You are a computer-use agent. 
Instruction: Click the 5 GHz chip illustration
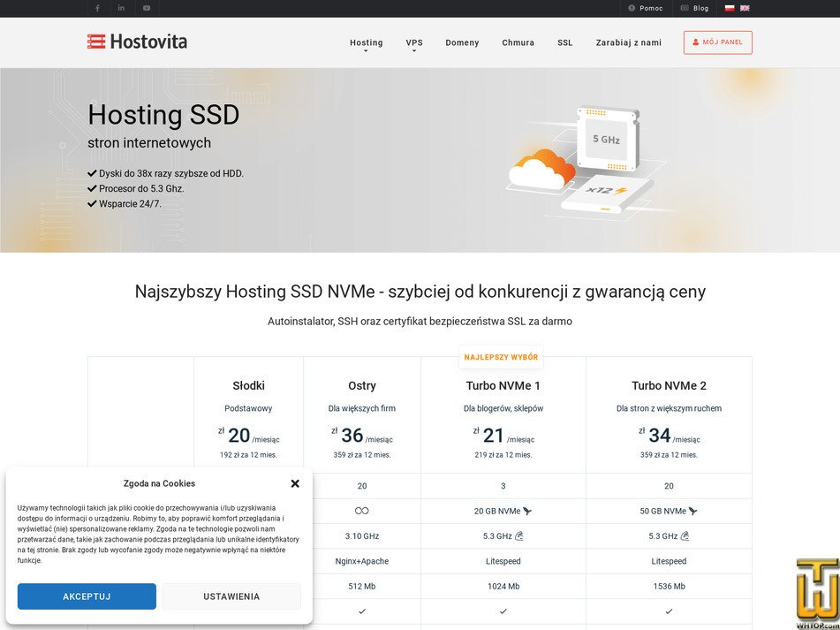click(607, 139)
